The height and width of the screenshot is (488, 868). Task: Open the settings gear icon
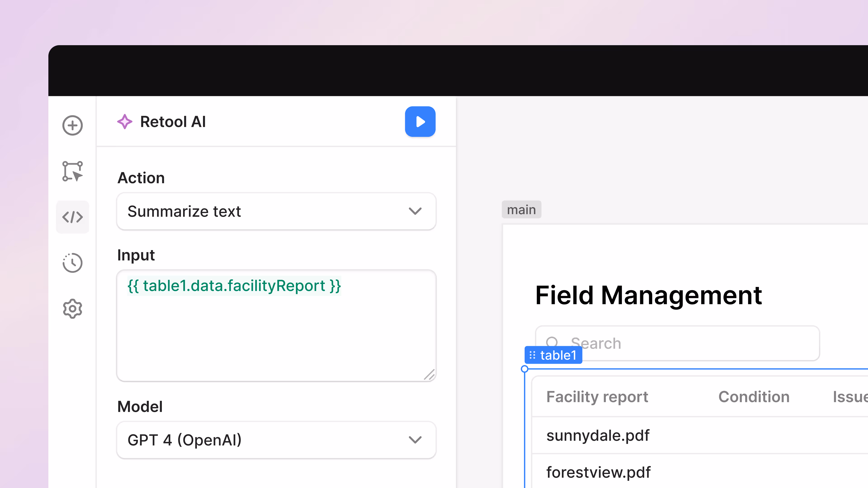72,308
